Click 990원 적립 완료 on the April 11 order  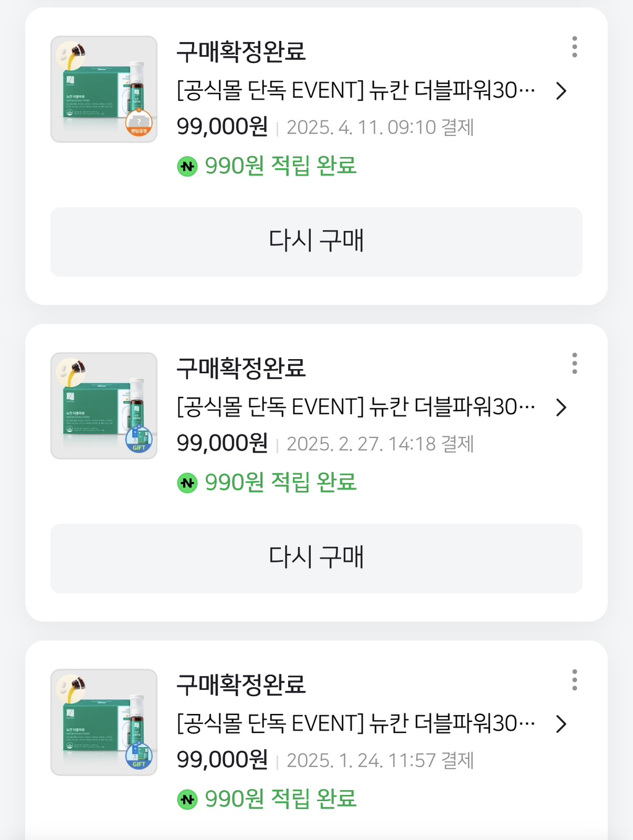(x=281, y=166)
